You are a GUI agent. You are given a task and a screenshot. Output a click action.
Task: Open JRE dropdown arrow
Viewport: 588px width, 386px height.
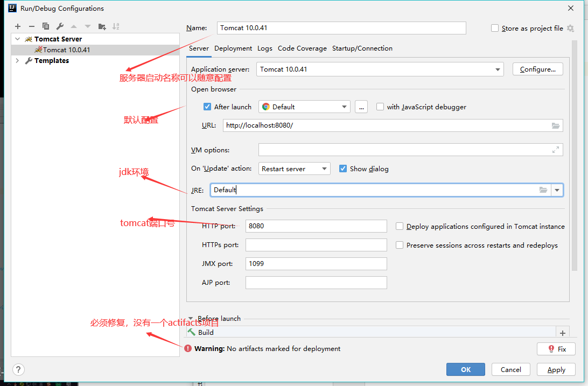pos(557,190)
